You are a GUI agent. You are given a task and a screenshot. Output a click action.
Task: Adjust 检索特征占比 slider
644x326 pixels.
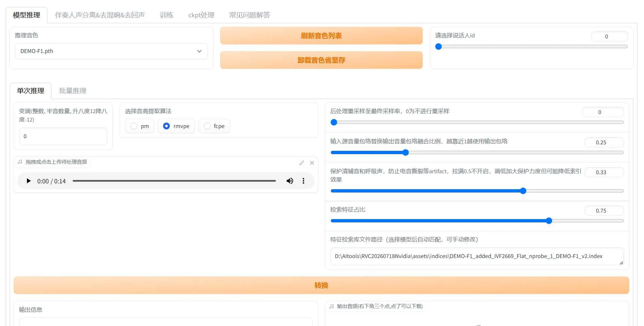[477, 221]
